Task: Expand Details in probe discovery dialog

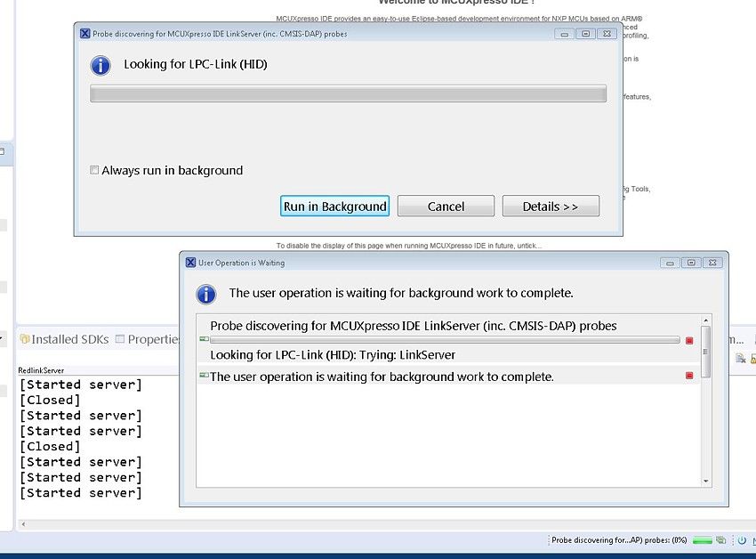Action: click(551, 207)
